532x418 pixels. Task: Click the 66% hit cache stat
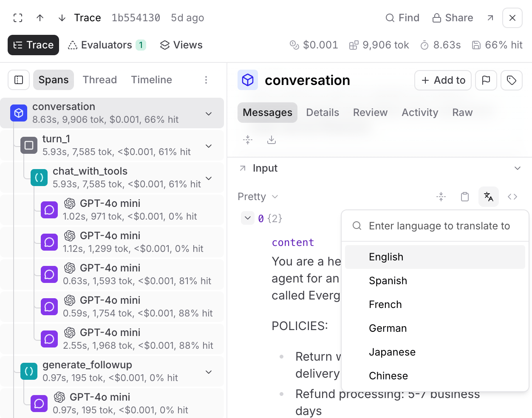point(497,45)
